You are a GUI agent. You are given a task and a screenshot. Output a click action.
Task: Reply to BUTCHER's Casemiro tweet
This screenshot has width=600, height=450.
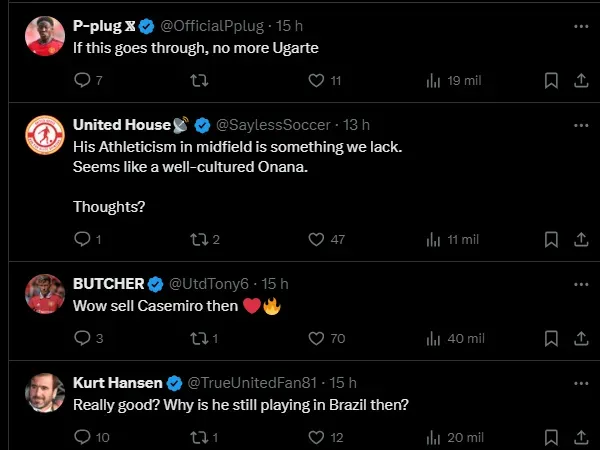(x=83, y=339)
